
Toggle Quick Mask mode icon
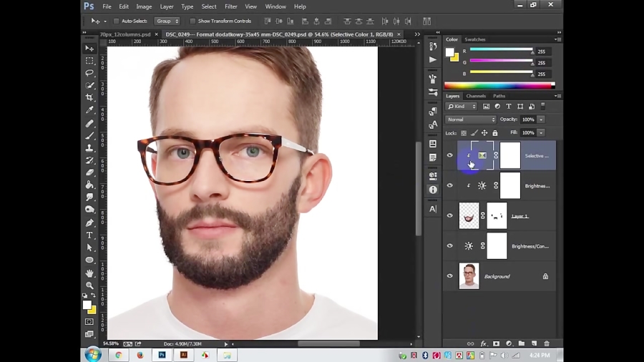(89, 322)
